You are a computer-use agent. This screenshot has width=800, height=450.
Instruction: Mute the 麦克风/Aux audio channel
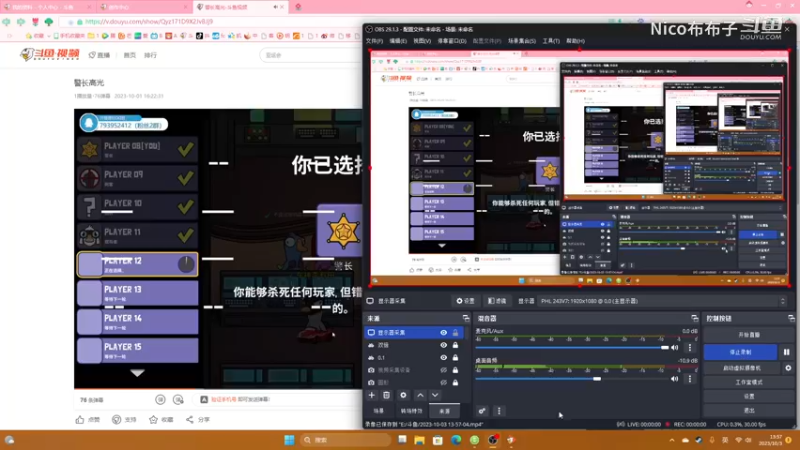click(675, 347)
